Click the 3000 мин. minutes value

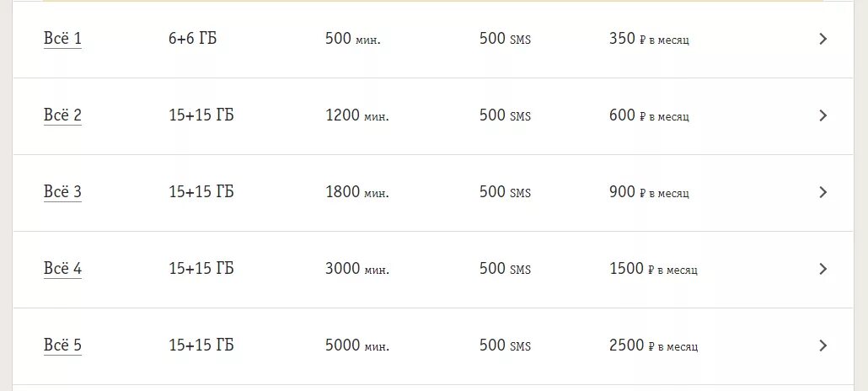[x=357, y=269]
